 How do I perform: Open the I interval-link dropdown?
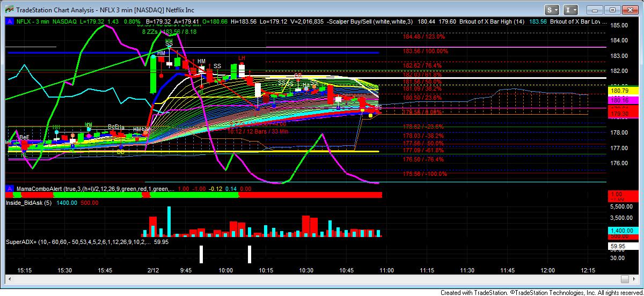[571, 10]
